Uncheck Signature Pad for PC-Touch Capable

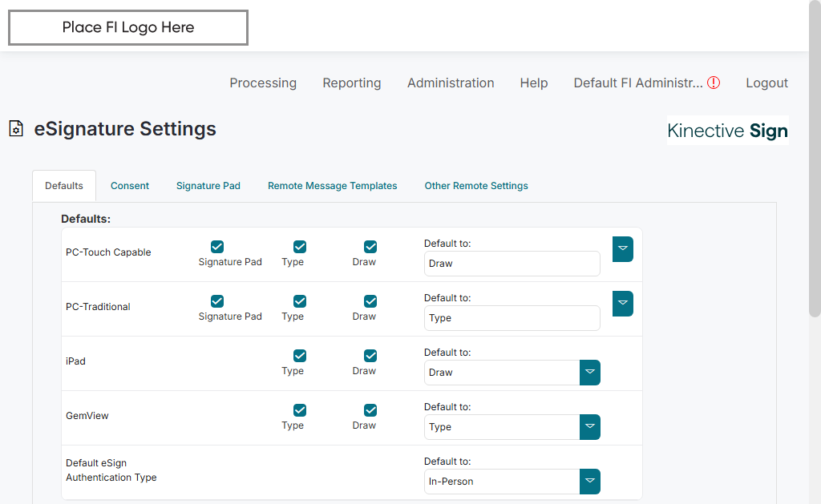[217, 247]
